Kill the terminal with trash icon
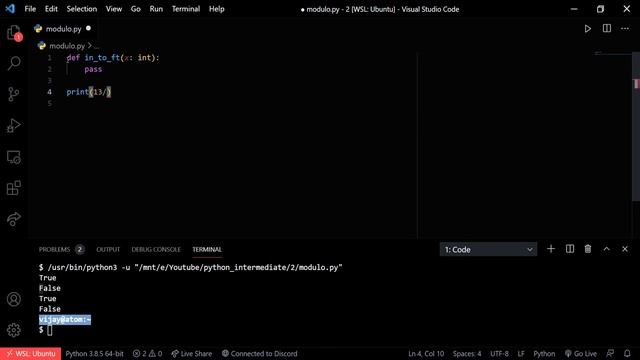 pyautogui.click(x=588, y=249)
